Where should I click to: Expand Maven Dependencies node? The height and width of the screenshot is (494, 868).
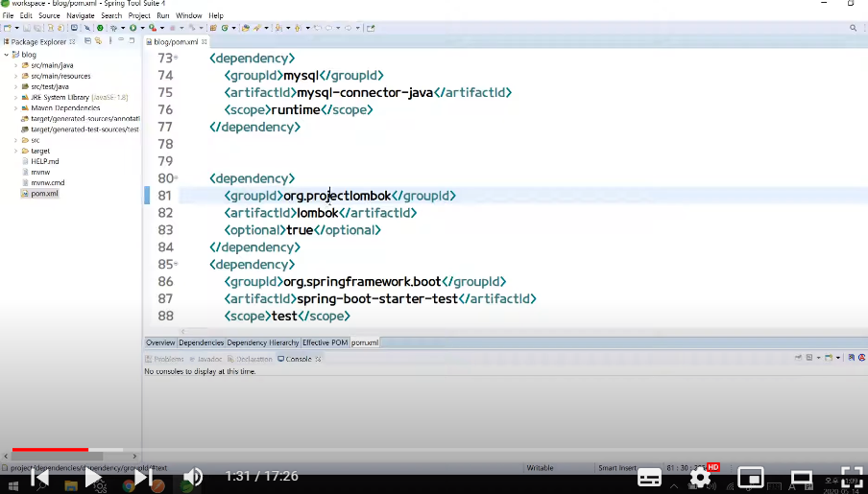point(15,108)
